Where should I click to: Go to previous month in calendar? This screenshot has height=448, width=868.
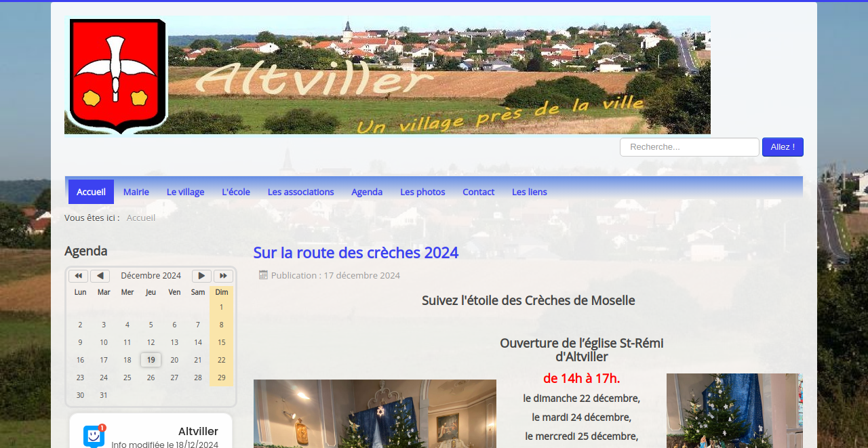100,276
